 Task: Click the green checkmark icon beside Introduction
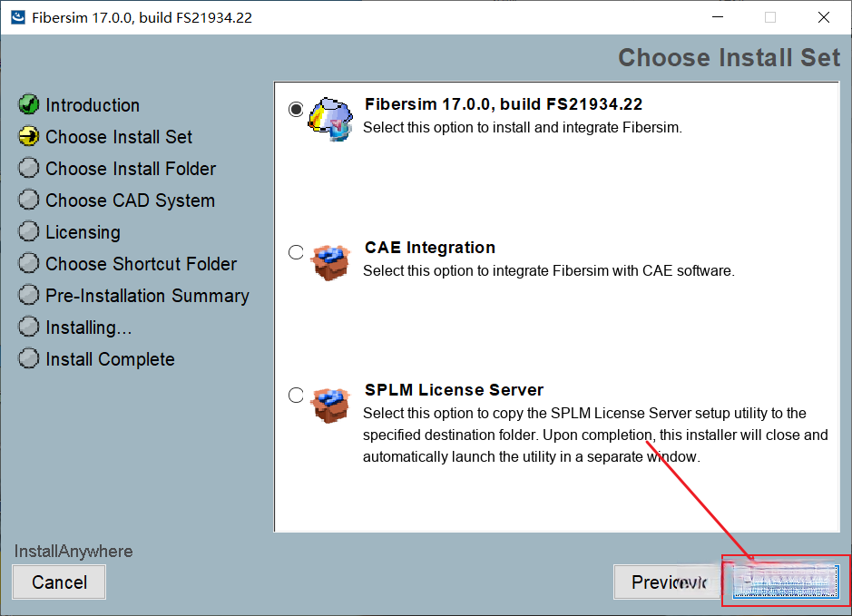29,104
